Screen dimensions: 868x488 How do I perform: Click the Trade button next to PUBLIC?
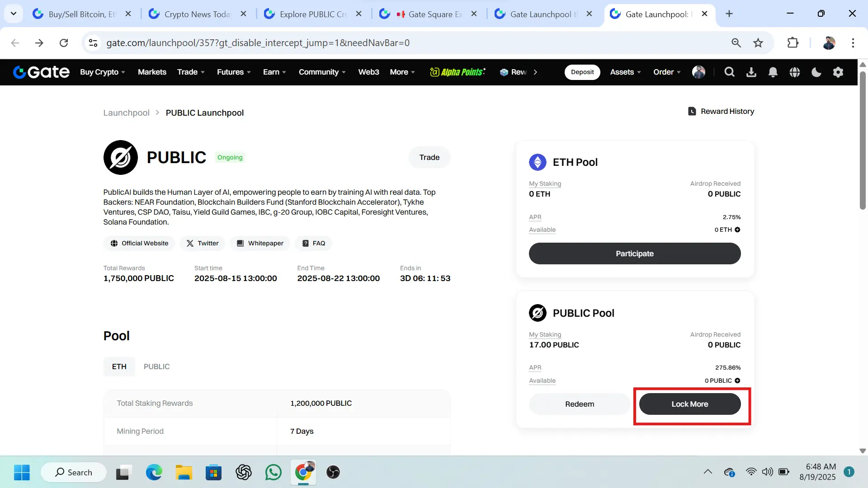[429, 157]
